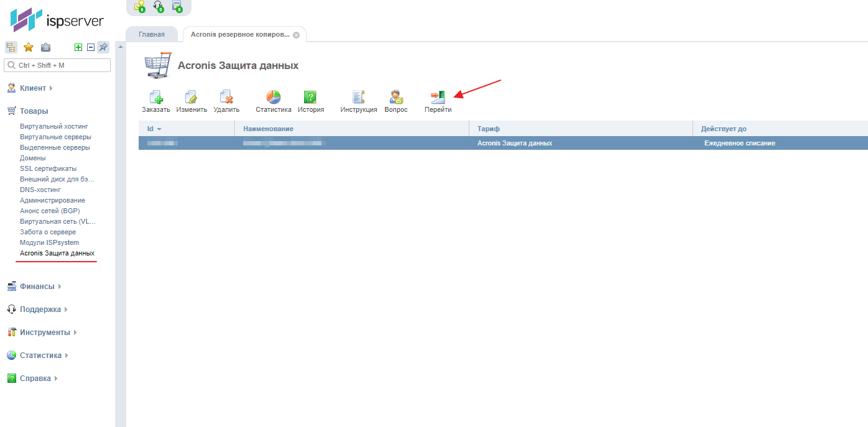Viewport: 868px width, 427px height.
Task: Collapse all menu sections with minus icon
Action: (91, 47)
